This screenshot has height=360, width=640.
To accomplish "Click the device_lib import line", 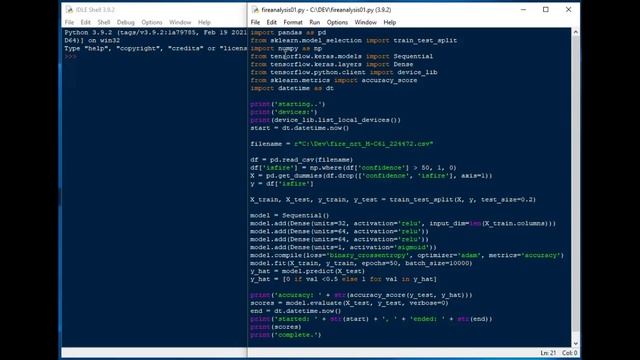I will [344, 72].
